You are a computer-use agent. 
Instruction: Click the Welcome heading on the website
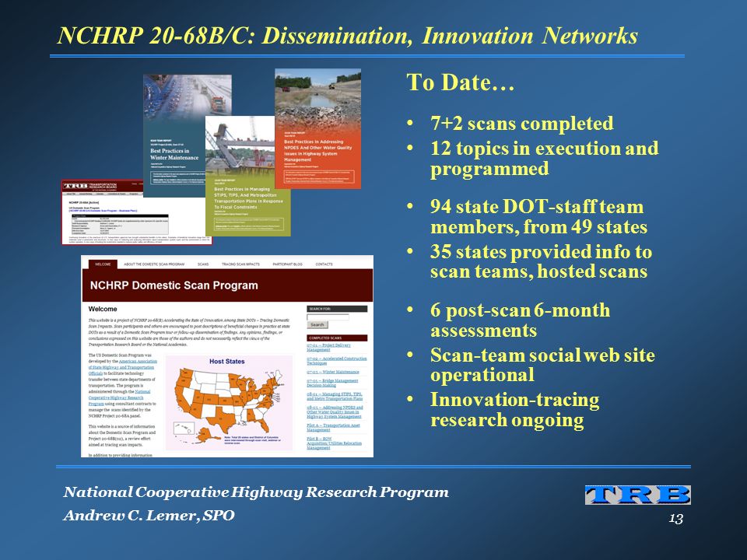(103, 309)
